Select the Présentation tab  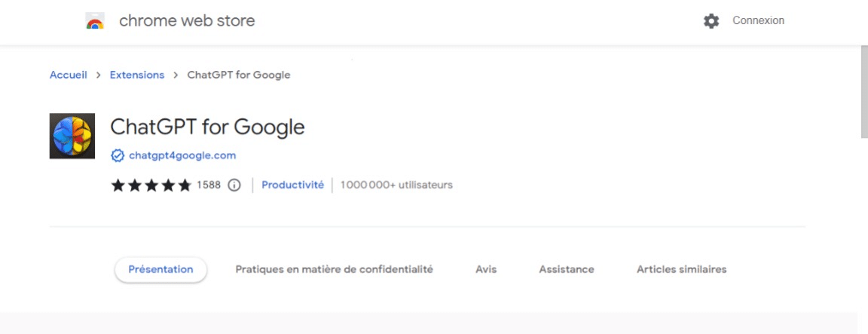pos(160,269)
